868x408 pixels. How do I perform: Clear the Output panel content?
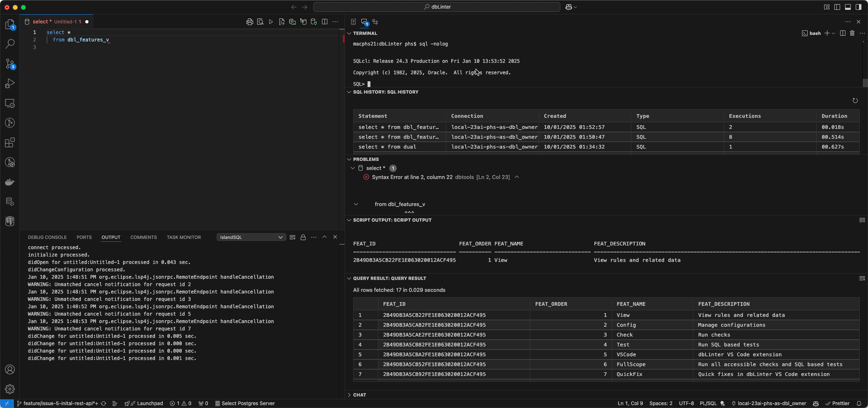point(292,237)
